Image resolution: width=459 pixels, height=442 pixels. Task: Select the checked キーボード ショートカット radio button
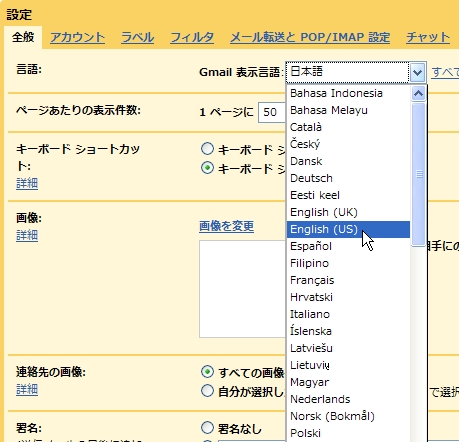click(207, 168)
